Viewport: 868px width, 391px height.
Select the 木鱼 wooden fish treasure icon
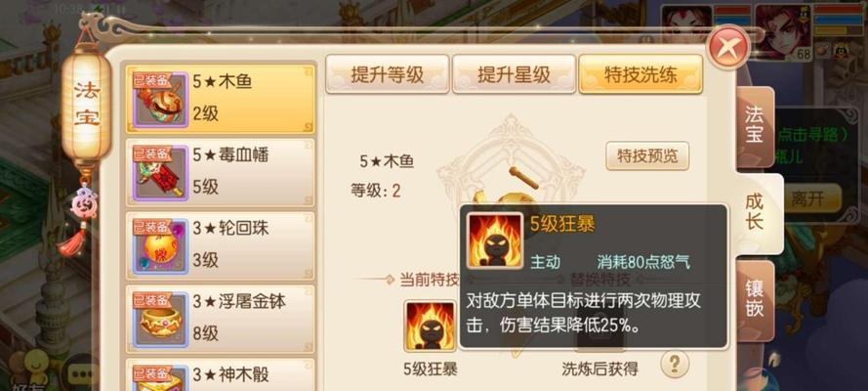pos(160,99)
